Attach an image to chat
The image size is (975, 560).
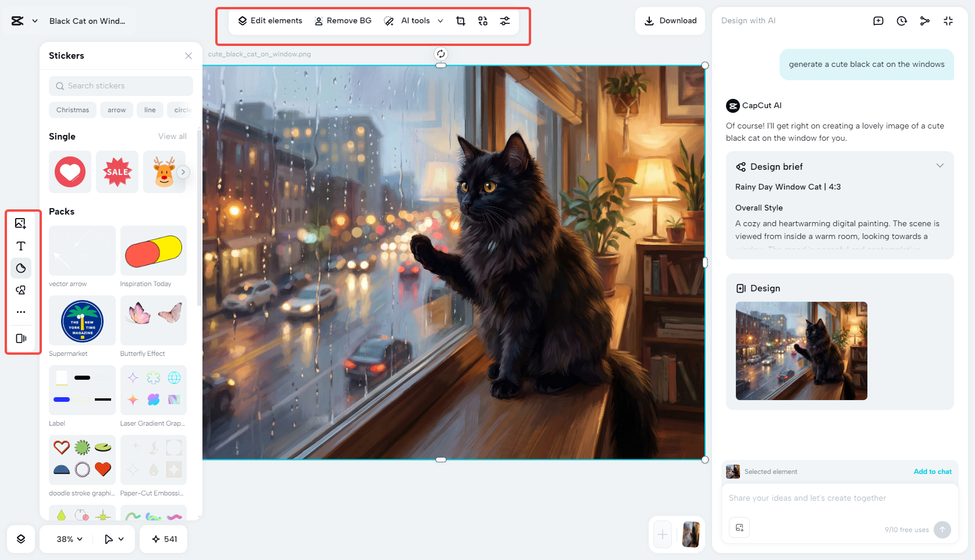739,527
